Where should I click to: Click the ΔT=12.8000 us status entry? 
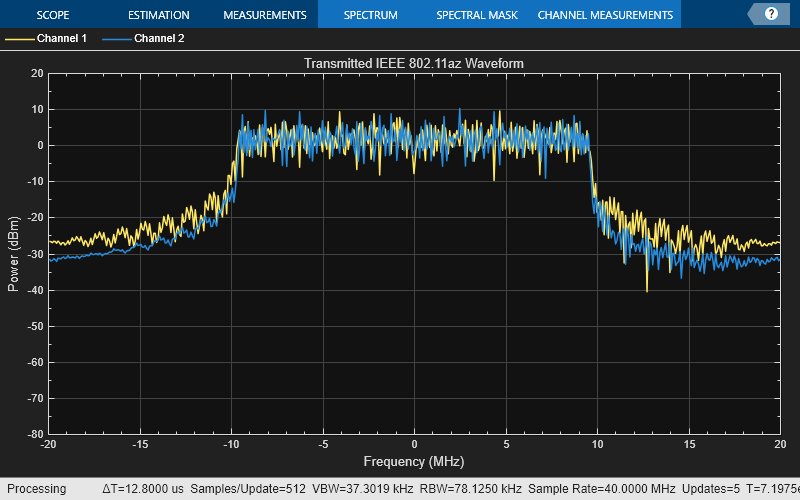click(x=143, y=489)
